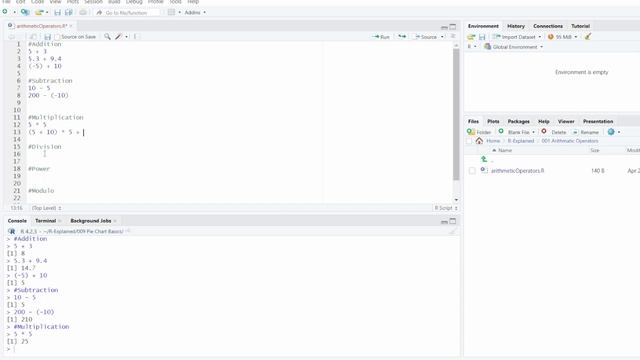The width and height of the screenshot is (640, 360).
Task: Open Global Environment dropdown
Action: [513, 47]
